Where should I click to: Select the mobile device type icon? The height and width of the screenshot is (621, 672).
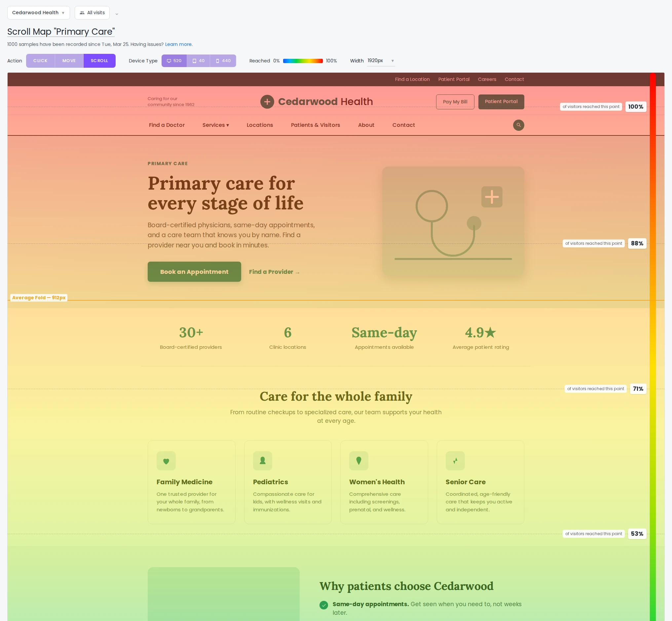[x=217, y=61]
